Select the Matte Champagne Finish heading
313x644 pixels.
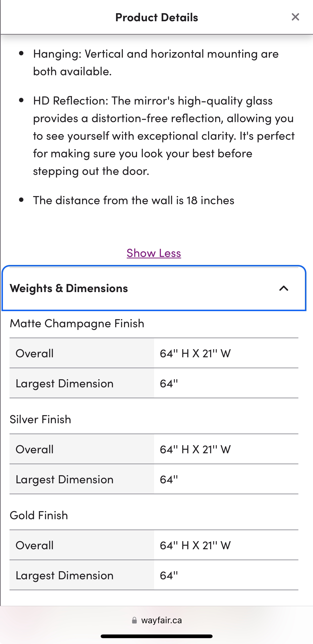point(77,323)
